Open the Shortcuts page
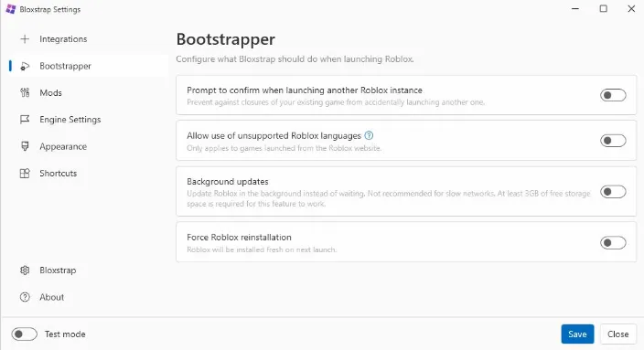644x350 pixels. tap(89, 173)
